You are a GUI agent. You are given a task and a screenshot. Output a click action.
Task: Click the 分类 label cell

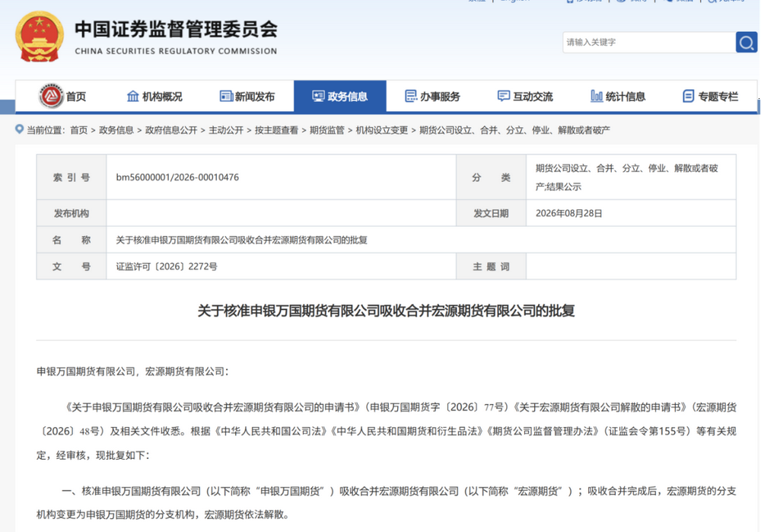coord(491,177)
